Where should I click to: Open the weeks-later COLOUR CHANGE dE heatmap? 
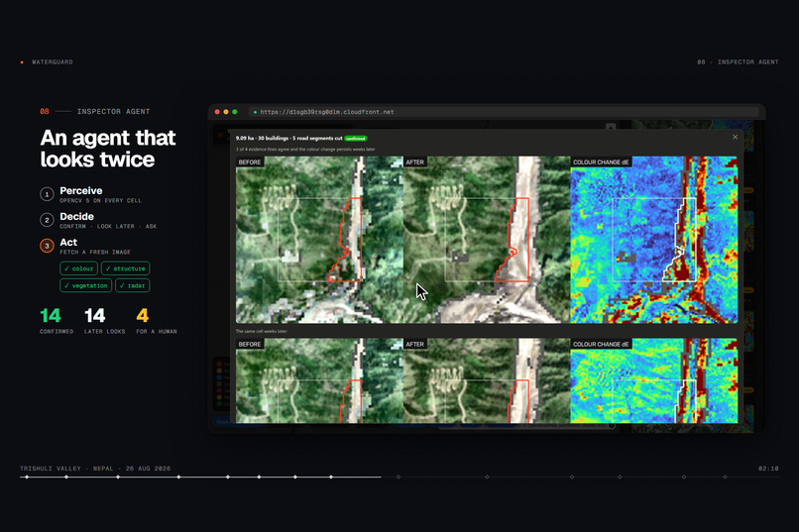coord(654,380)
